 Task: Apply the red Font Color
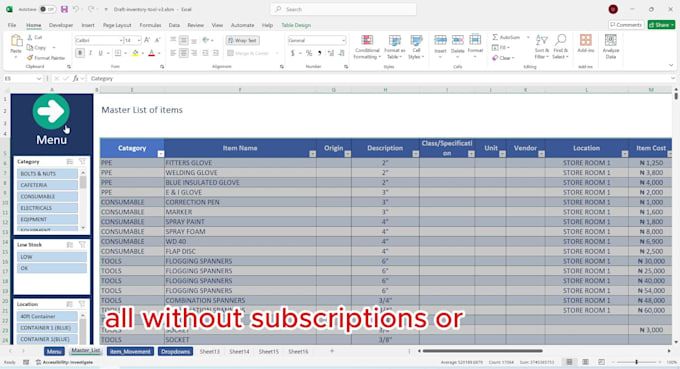point(151,53)
